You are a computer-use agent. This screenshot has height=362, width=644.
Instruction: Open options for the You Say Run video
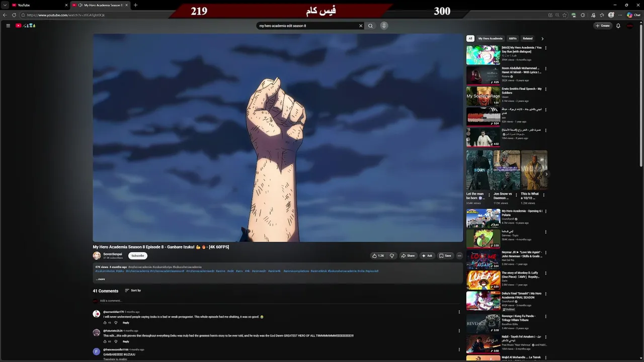coord(545,48)
